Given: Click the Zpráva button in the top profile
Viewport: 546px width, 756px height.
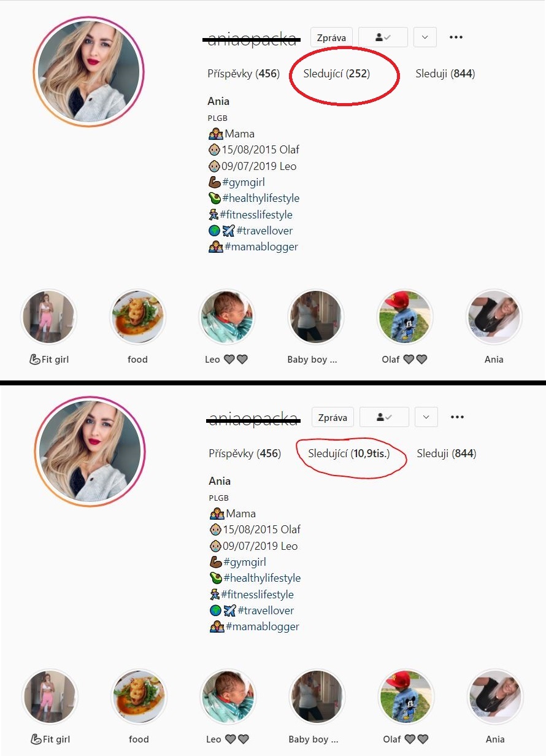Looking at the screenshot, I should click(331, 37).
